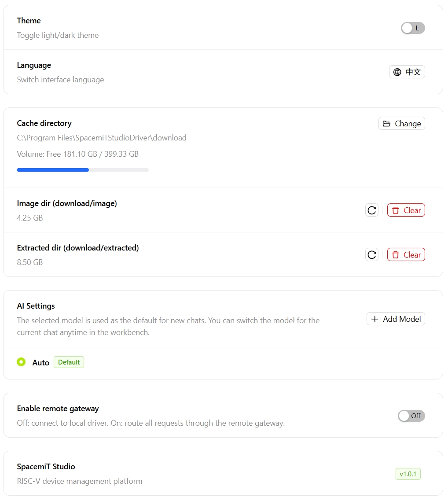
Task: Select the cache directory path text
Action: tap(102, 138)
